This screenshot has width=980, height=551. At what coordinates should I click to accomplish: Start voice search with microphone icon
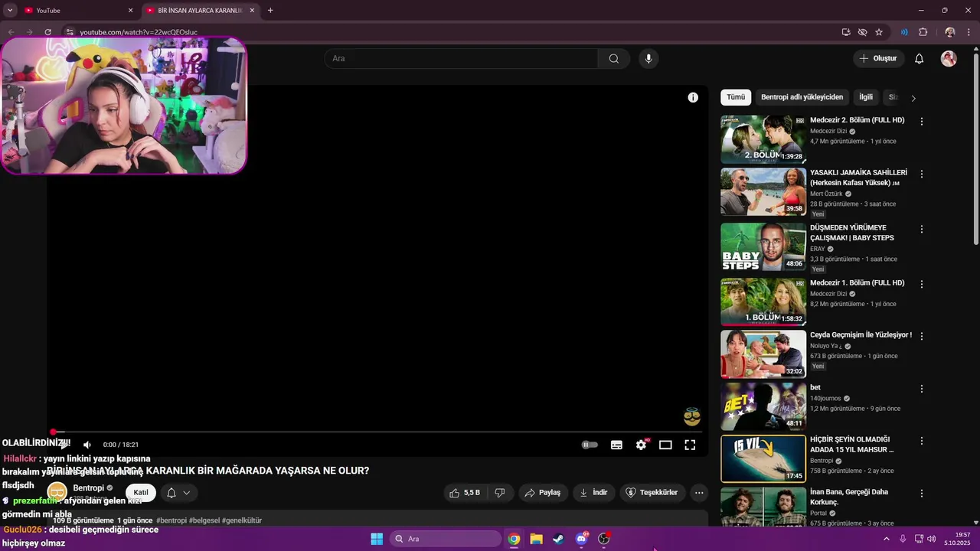click(648, 59)
